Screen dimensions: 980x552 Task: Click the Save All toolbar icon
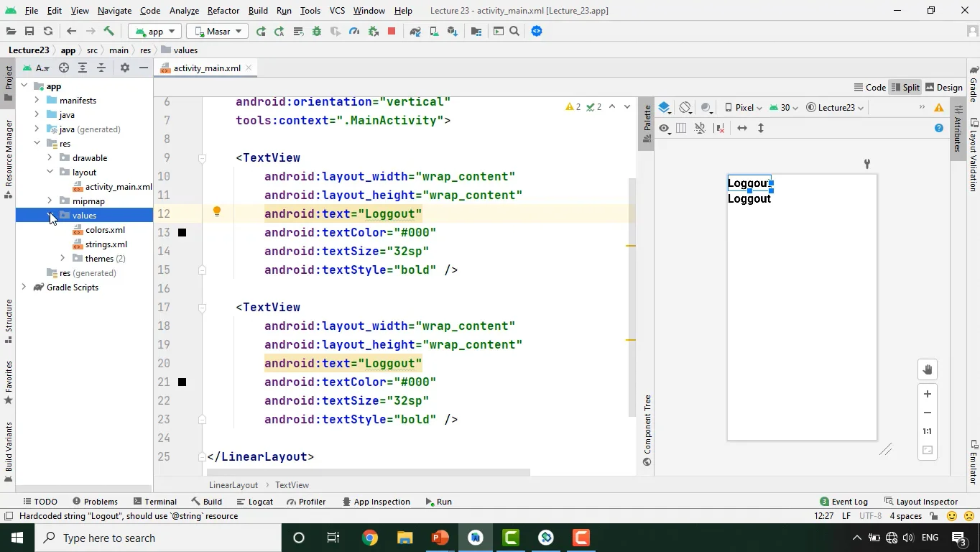coord(29,32)
